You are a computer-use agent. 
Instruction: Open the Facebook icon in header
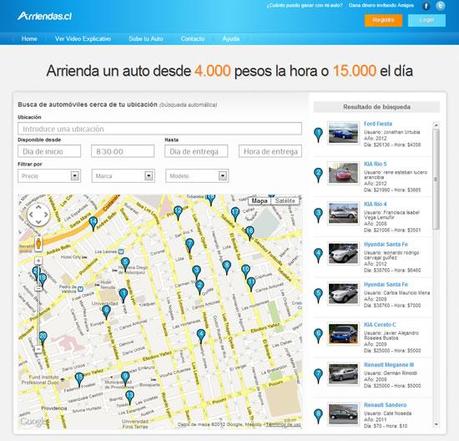coord(426,6)
